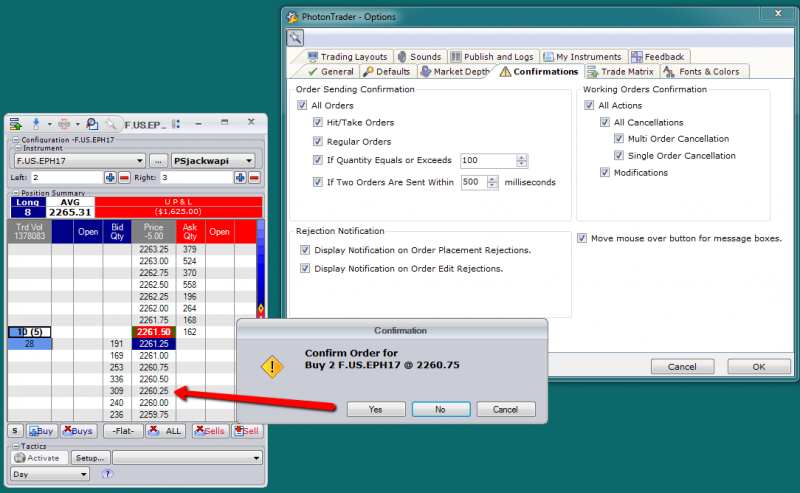Open the Day order duration dropdown
This screenshot has width=800, height=493.
[x=50, y=474]
